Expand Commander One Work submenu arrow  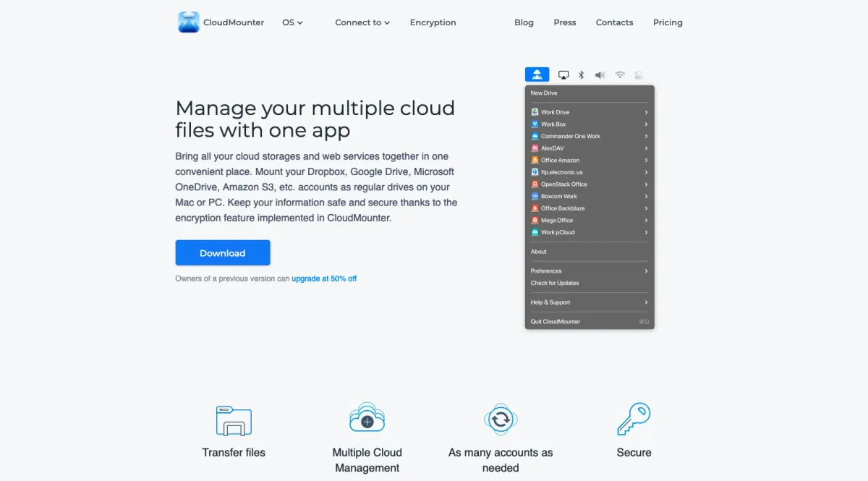point(646,136)
